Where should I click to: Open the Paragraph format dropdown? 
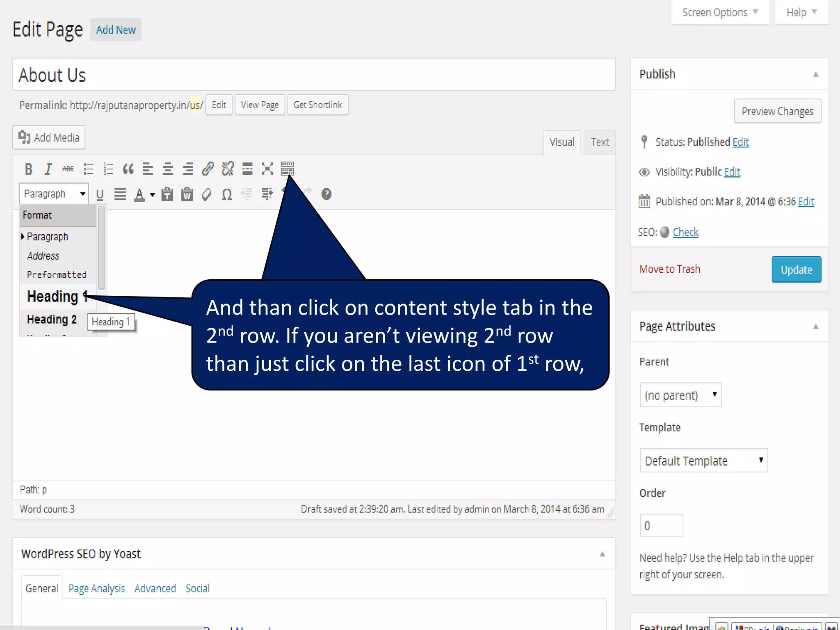pos(54,194)
